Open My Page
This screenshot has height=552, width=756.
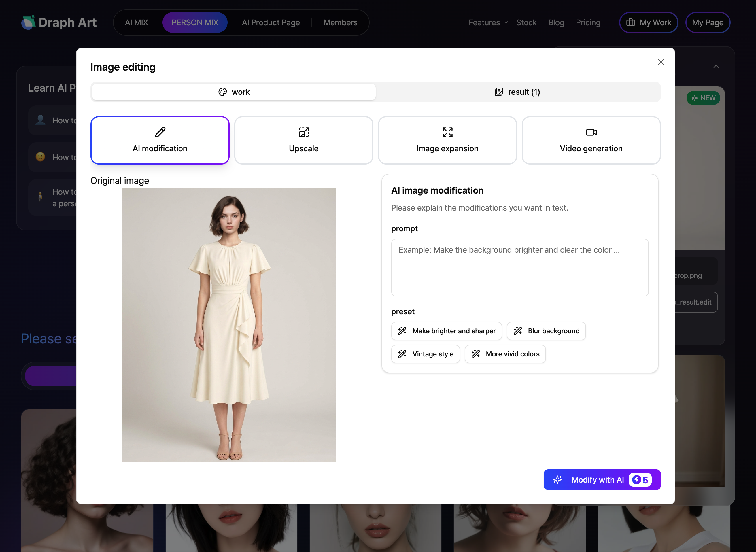click(x=708, y=22)
